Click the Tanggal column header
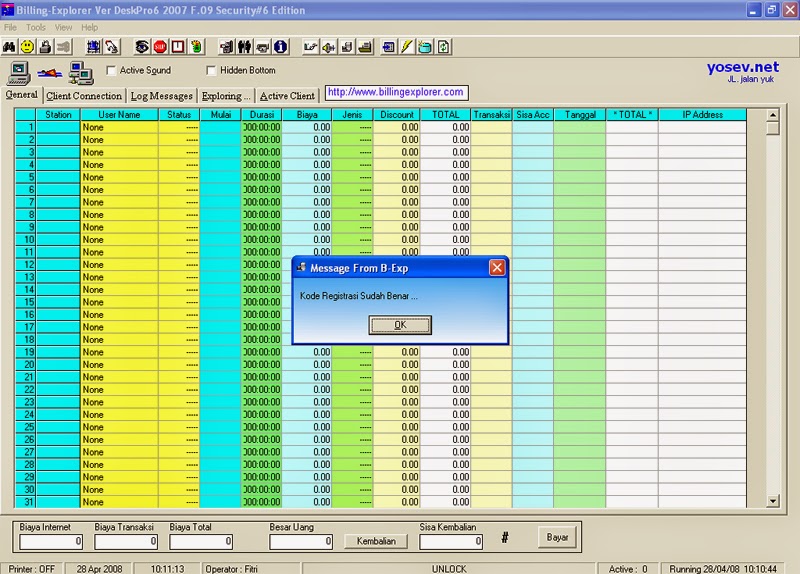The height and width of the screenshot is (574, 800). (580, 115)
